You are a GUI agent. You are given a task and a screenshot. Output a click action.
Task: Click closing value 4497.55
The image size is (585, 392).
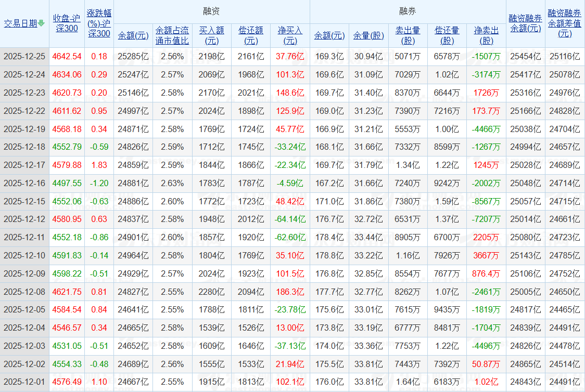click(67, 184)
